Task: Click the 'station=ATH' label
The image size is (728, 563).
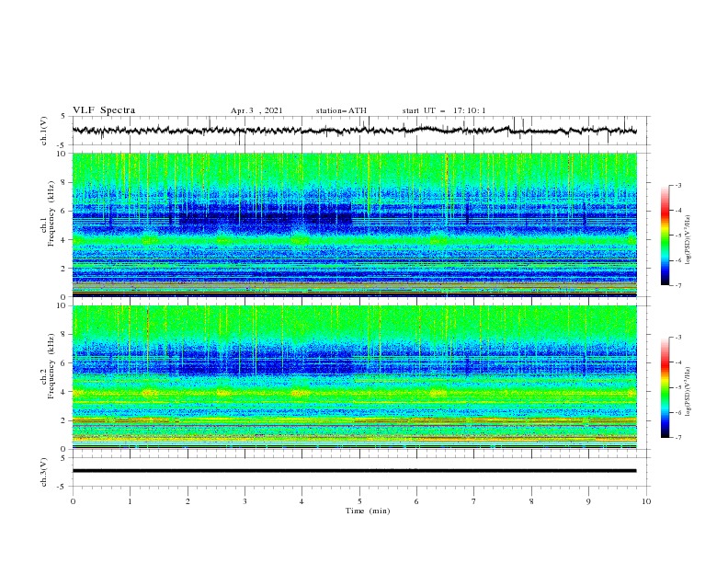Action: coord(341,110)
